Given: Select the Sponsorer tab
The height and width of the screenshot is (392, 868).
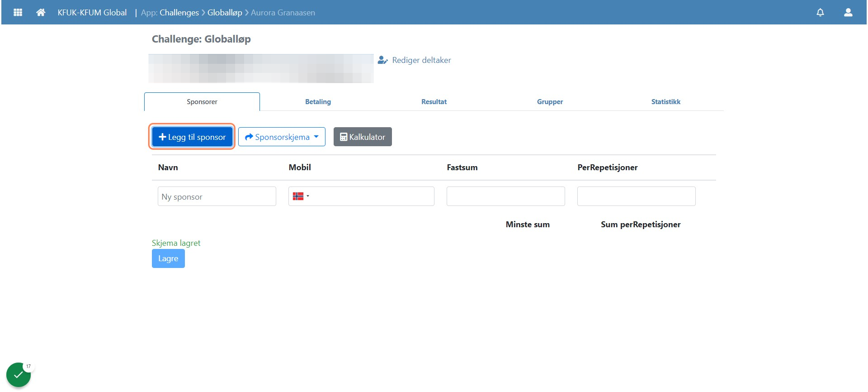Looking at the screenshot, I should coord(202,102).
